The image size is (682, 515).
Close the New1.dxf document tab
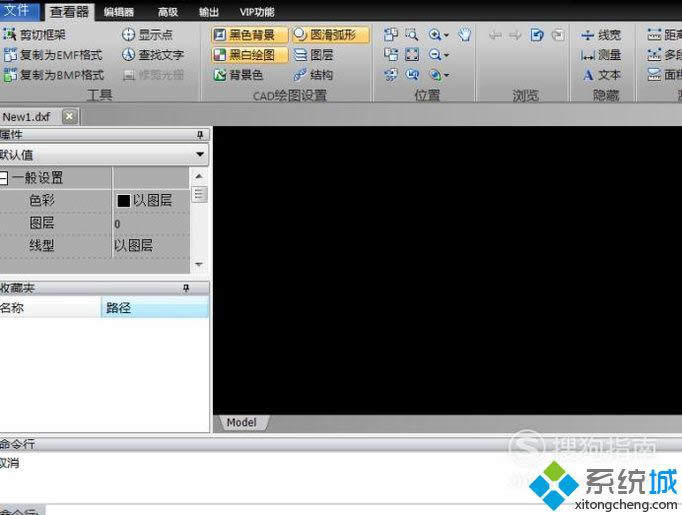70,117
